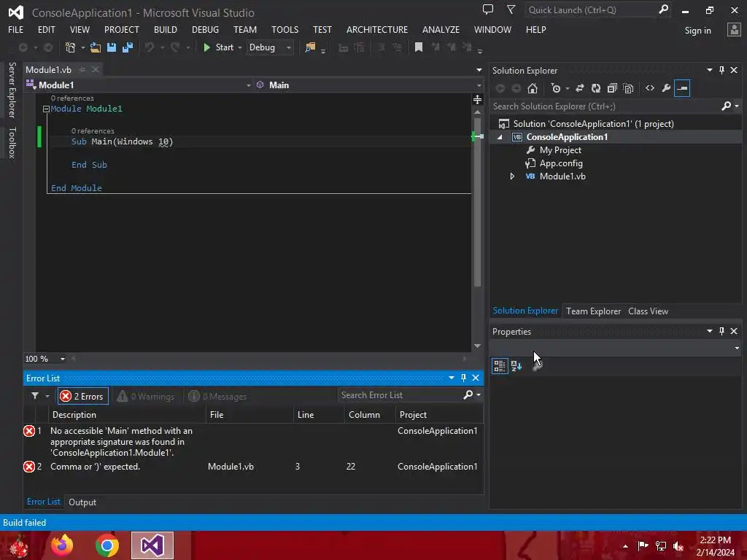Click the bookmark toggle toolbar icon
The image size is (747, 560).
pyautogui.click(x=418, y=47)
